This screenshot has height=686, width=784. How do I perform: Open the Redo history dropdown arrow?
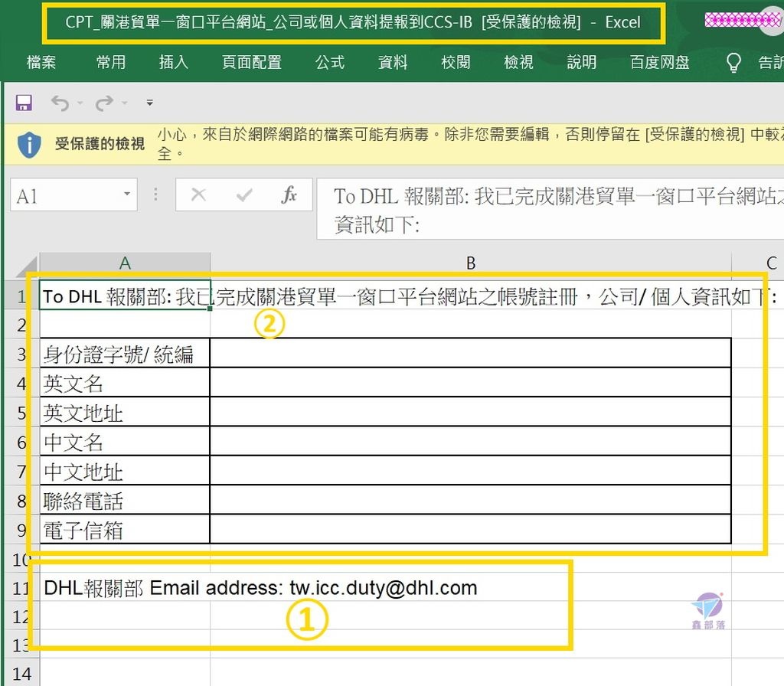(125, 103)
